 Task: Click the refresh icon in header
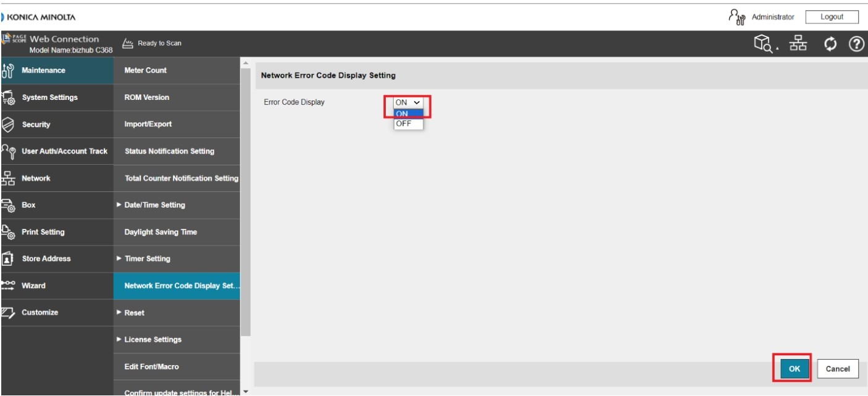coord(830,44)
